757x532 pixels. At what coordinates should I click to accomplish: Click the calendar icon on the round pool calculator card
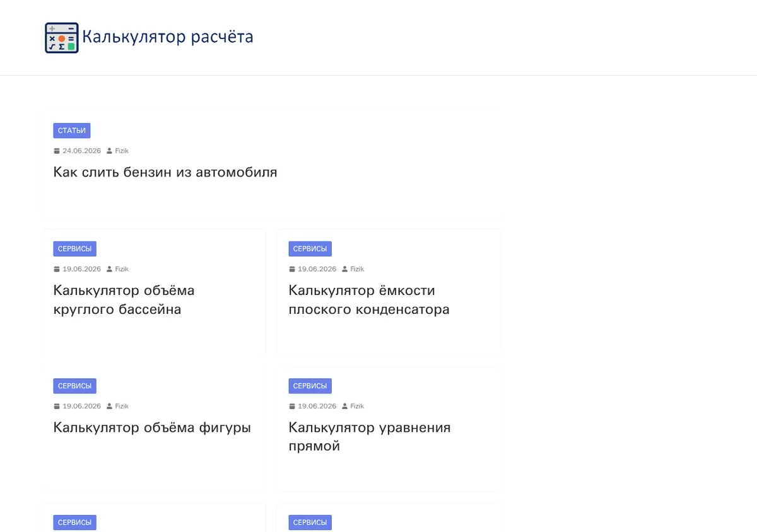click(57, 269)
